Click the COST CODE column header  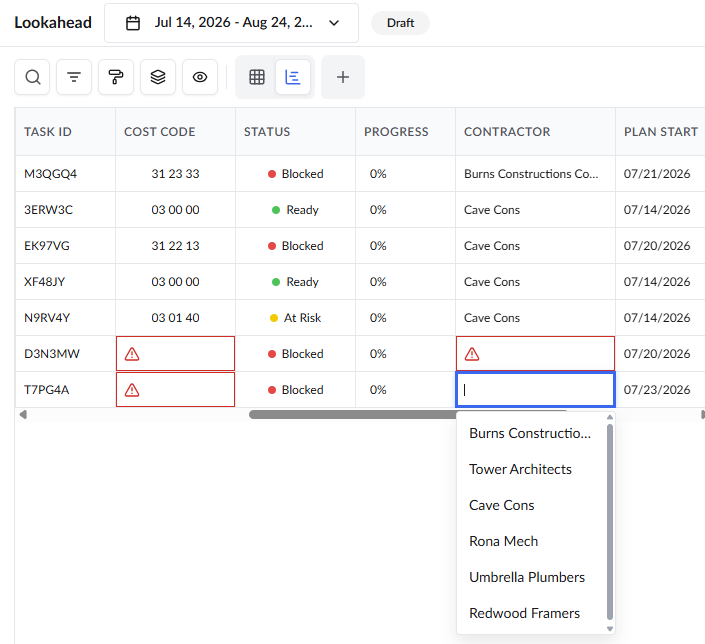point(175,132)
